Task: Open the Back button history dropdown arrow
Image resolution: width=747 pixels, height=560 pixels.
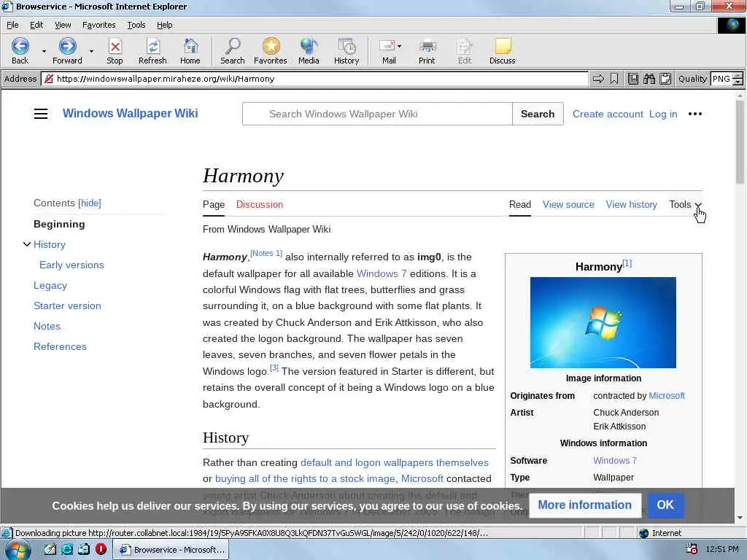Action: click(x=44, y=51)
